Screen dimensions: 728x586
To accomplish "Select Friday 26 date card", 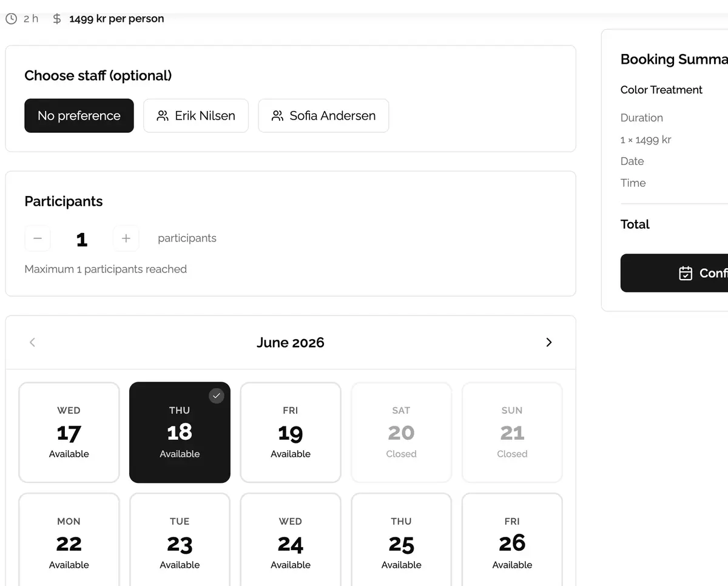I will click(512, 540).
